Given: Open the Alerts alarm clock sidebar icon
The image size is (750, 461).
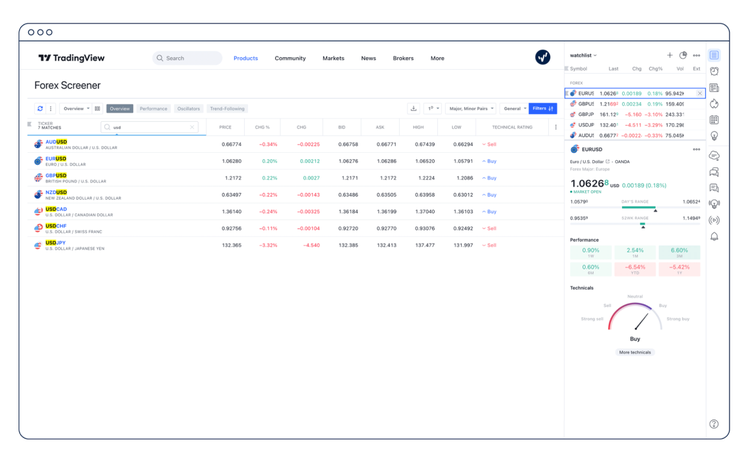Looking at the screenshot, I should coord(714,71).
